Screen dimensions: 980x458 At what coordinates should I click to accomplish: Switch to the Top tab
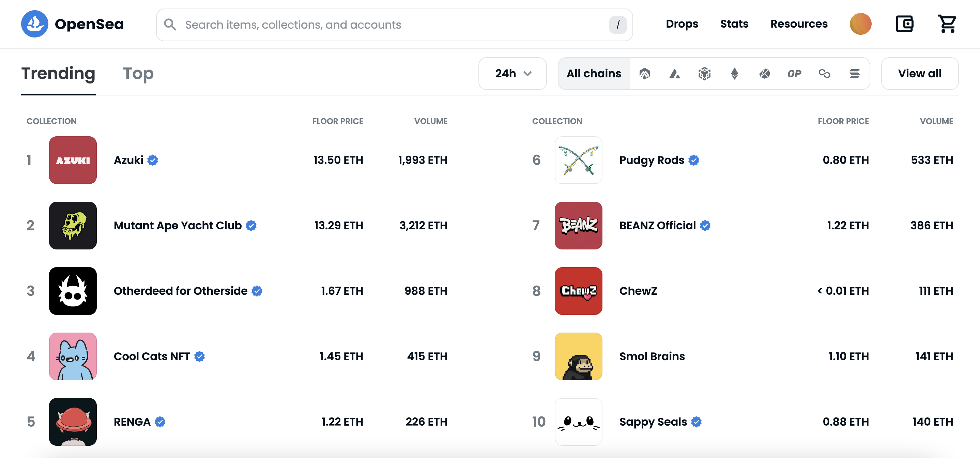tap(138, 74)
